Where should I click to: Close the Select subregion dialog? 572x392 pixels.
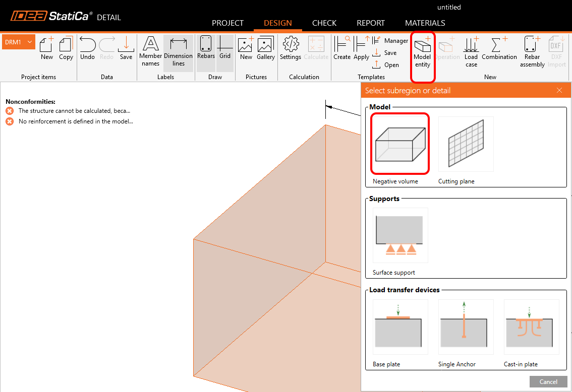[559, 91]
